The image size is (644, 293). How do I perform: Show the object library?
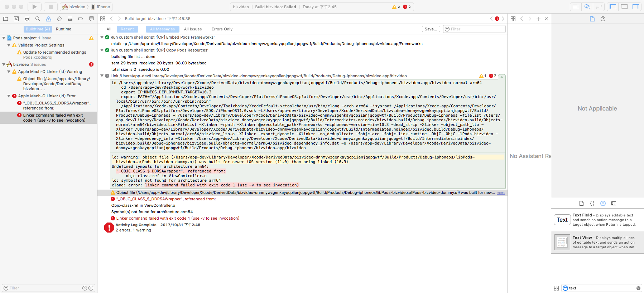click(x=603, y=203)
